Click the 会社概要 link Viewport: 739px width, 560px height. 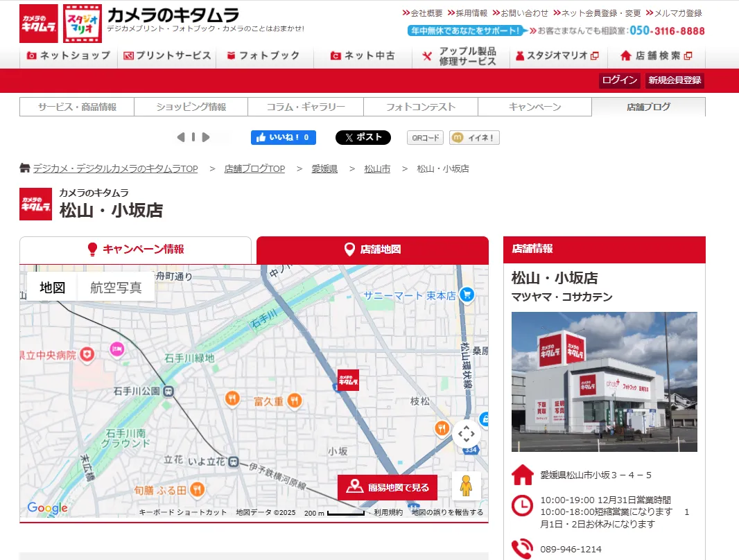[422, 13]
